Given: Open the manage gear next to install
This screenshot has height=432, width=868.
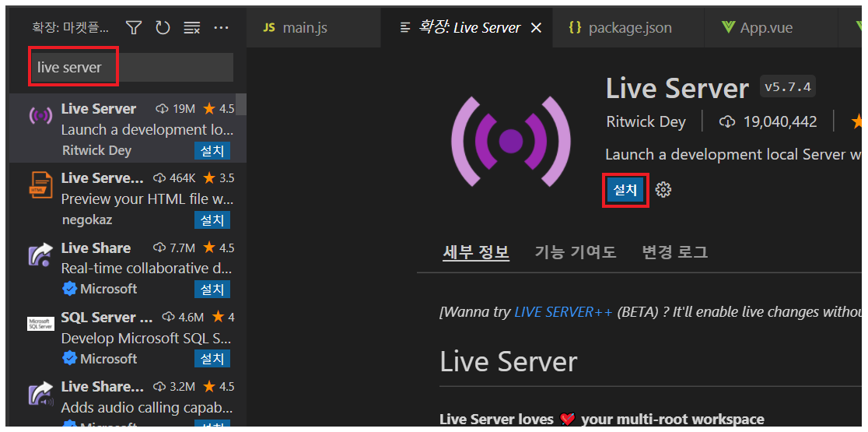Looking at the screenshot, I should (x=663, y=190).
